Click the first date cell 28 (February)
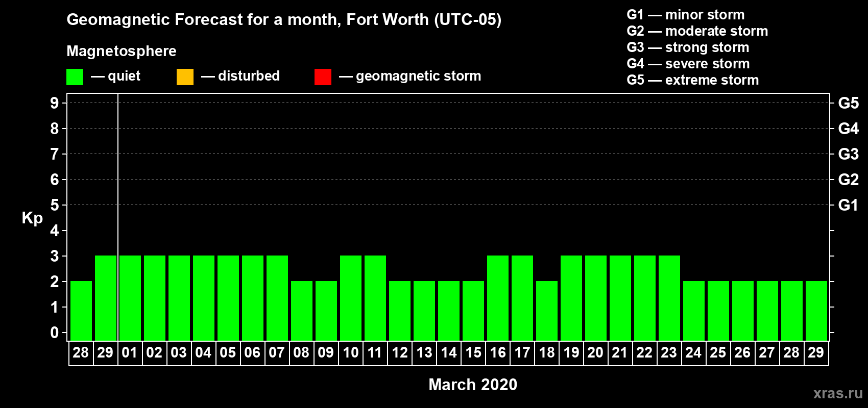This screenshot has width=868, height=408. [x=81, y=353]
